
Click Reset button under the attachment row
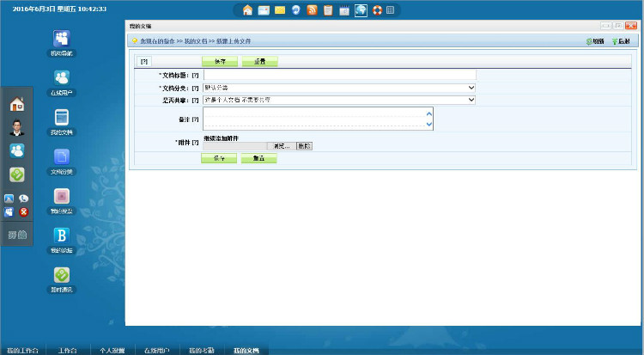click(x=259, y=158)
